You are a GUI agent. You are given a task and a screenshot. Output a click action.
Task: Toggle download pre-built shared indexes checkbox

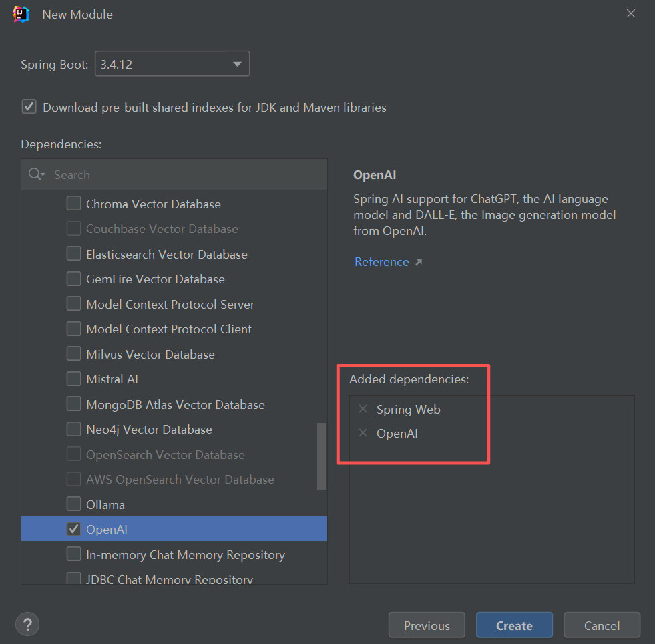pyautogui.click(x=29, y=107)
